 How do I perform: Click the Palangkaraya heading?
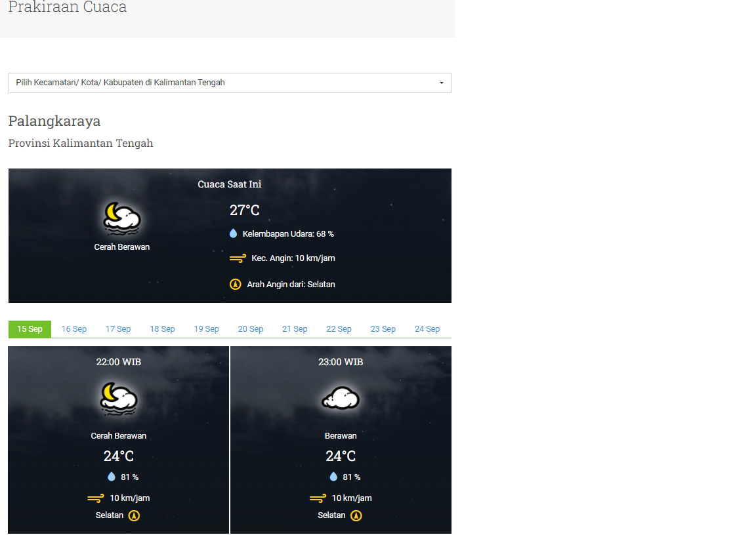(x=54, y=121)
